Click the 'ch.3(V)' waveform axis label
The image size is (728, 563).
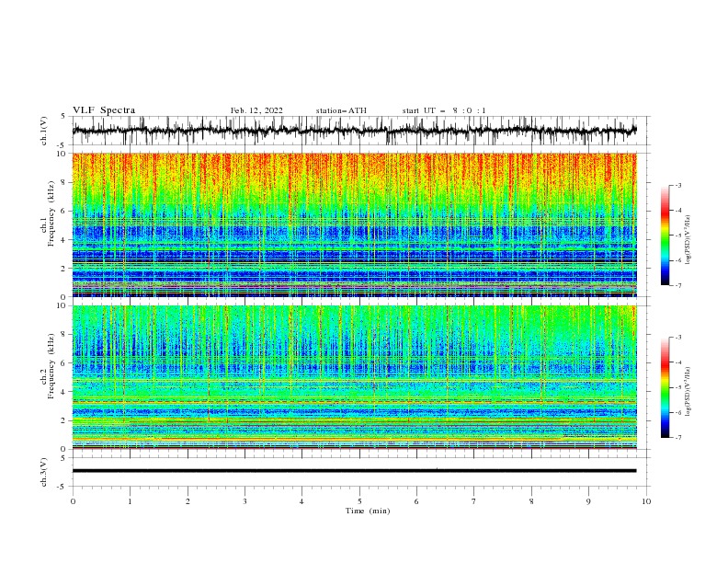click(x=44, y=472)
